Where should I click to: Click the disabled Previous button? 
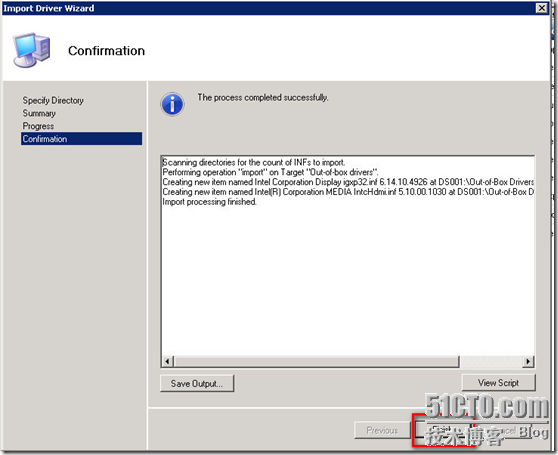[x=382, y=430]
